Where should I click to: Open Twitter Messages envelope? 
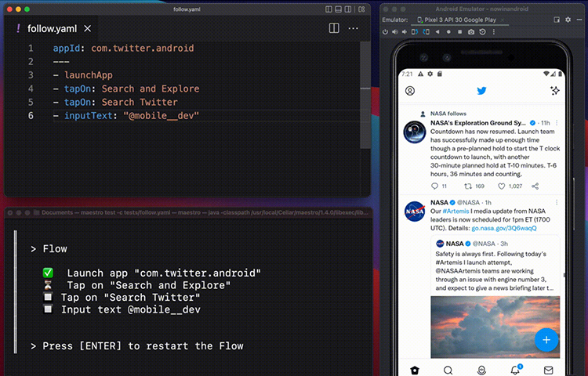click(x=548, y=370)
